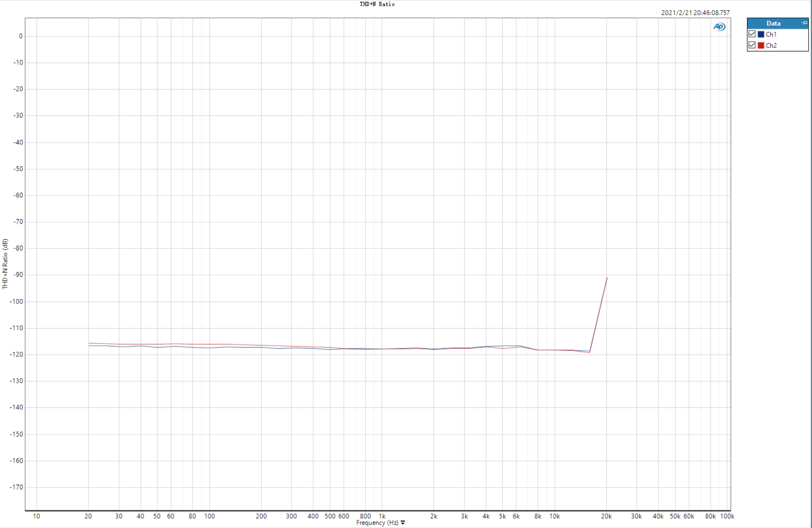Open the Frequency (Hz) axis dropdown arrow
The image size is (812, 528).
403,523
